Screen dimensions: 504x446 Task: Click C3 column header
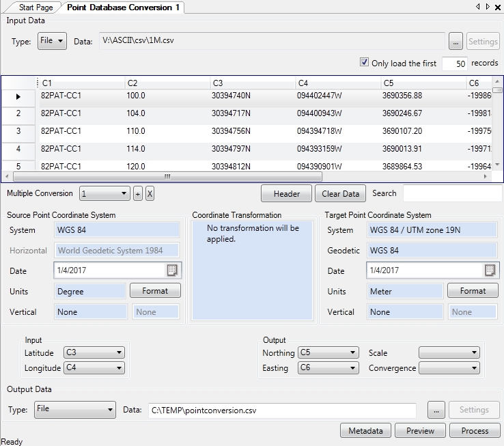point(253,83)
